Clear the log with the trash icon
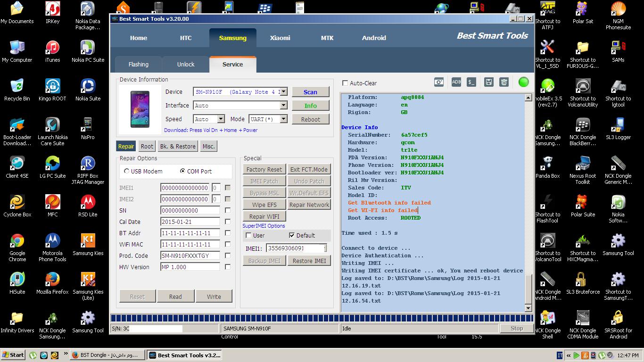Screen dimensions: 644x362 pyautogui.click(x=504, y=82)
